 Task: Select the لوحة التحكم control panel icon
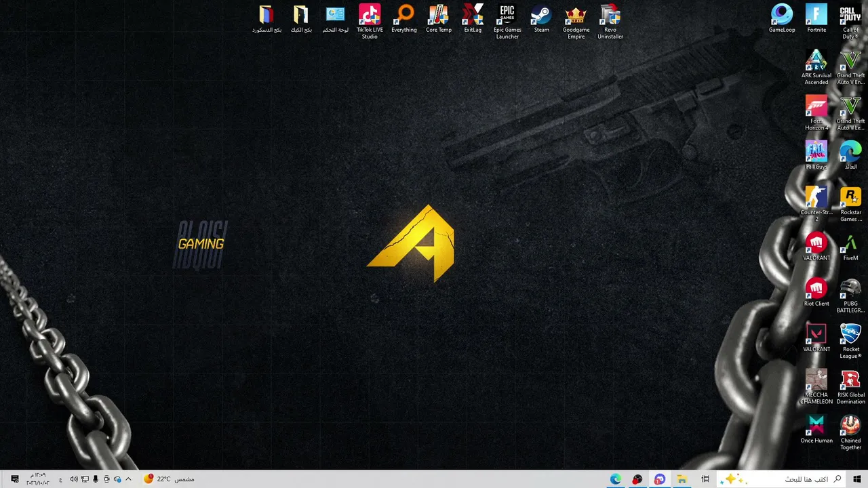coord(335,19)
